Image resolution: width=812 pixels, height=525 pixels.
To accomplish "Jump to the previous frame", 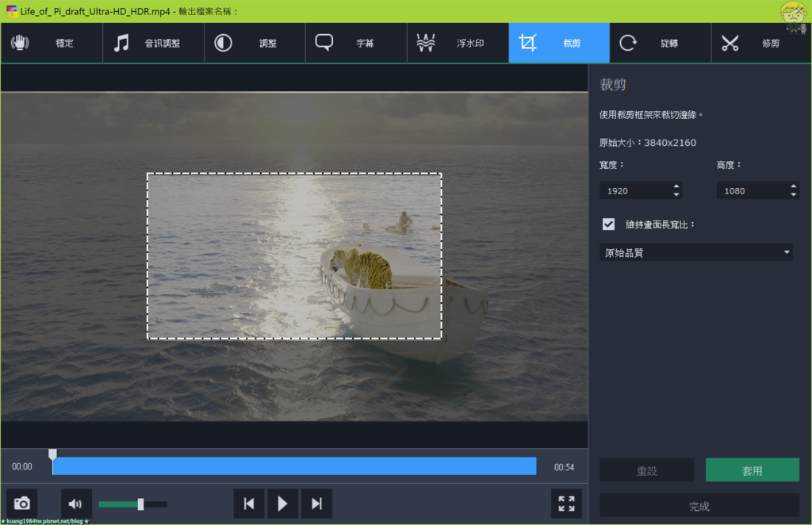I will (x=249, y=504).
